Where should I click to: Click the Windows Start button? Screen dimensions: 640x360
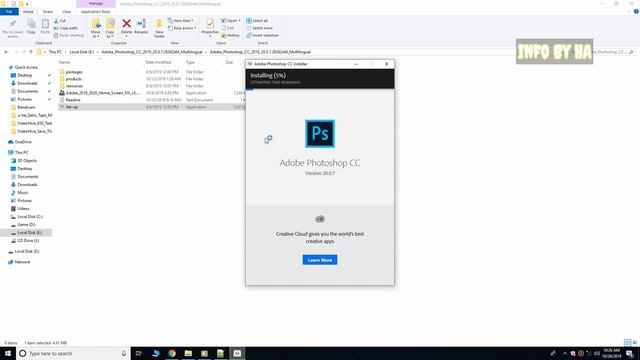8,353
